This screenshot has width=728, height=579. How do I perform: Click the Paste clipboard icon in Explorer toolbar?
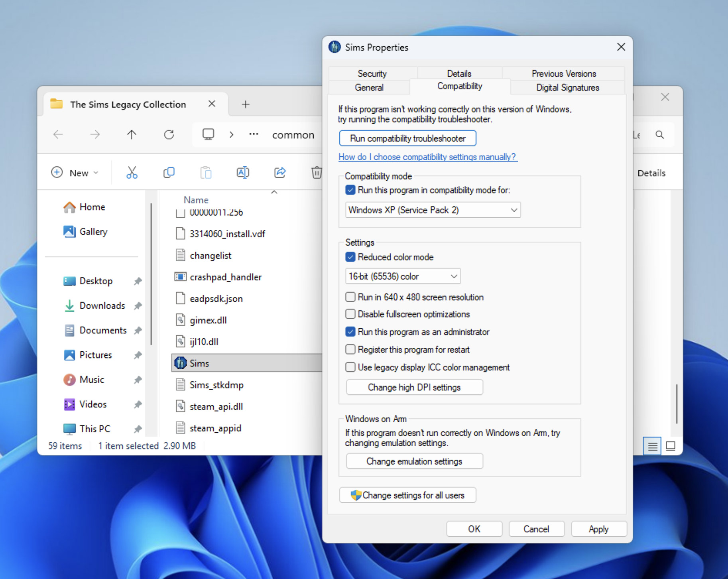[x=206, y=173]
